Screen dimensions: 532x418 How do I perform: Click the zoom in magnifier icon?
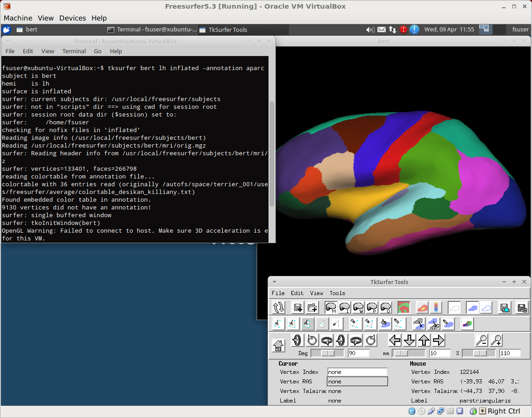(x=496, y=340)
